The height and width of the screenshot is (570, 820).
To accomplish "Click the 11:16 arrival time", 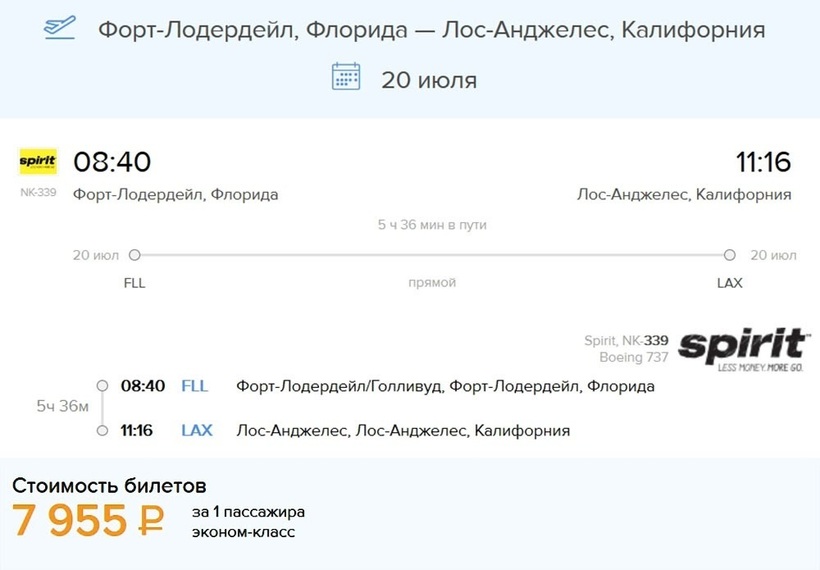I will (763, 161).
